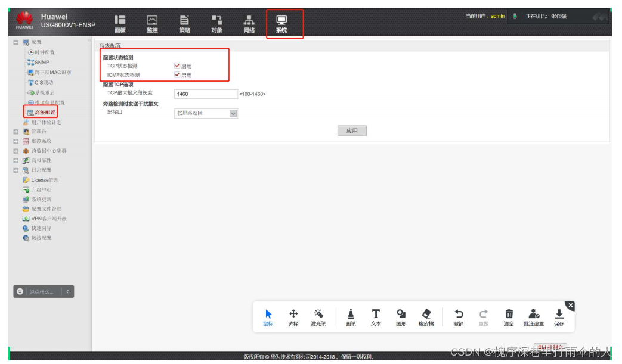Screen dimensions: 622x364
Task: Click the 管理员 folder icon
Action: tap(26, 132)
